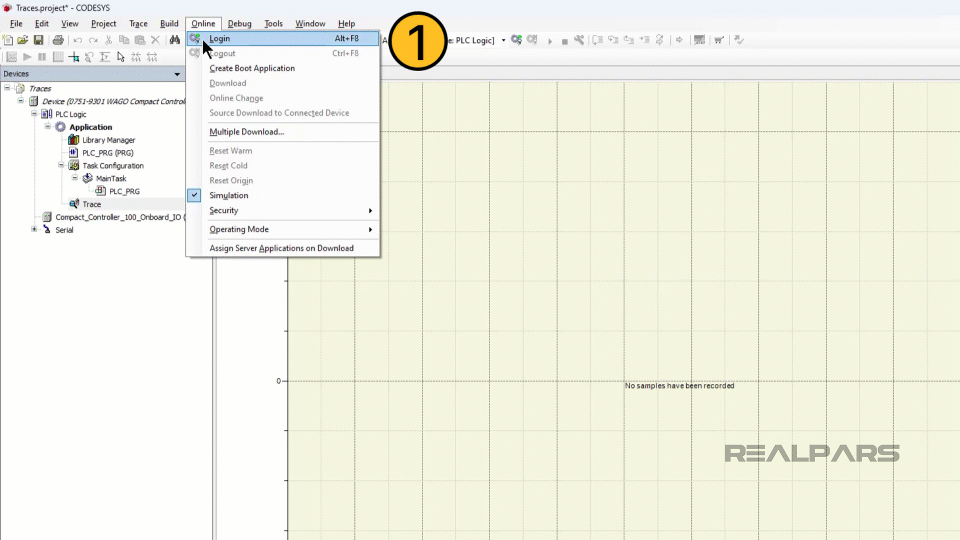Click the New Project toolbar icon
Screen dimensions: 960x540
[x=8, y=40]
